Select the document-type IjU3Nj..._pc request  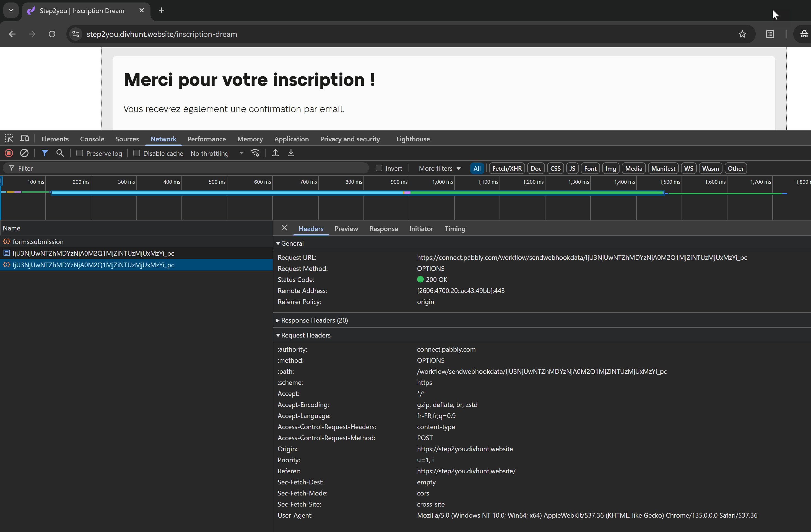(x=136, y=253)
